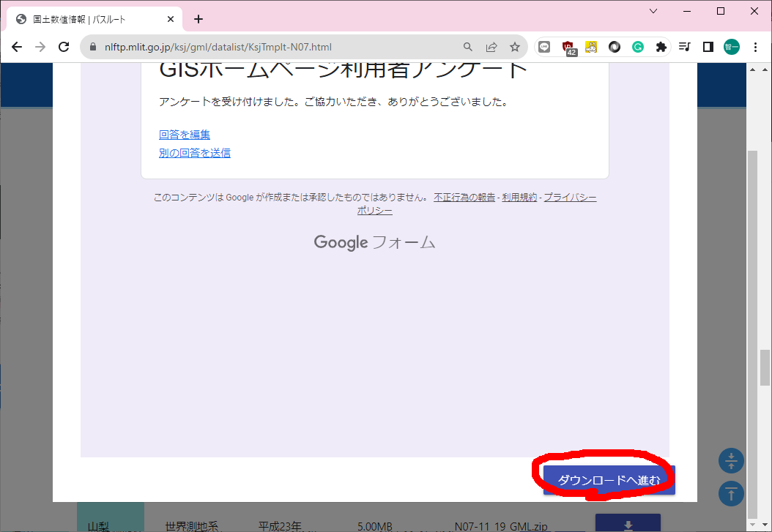
Task: Click the collapse round button above scroll-to-top
Action: tap(731, 461)
